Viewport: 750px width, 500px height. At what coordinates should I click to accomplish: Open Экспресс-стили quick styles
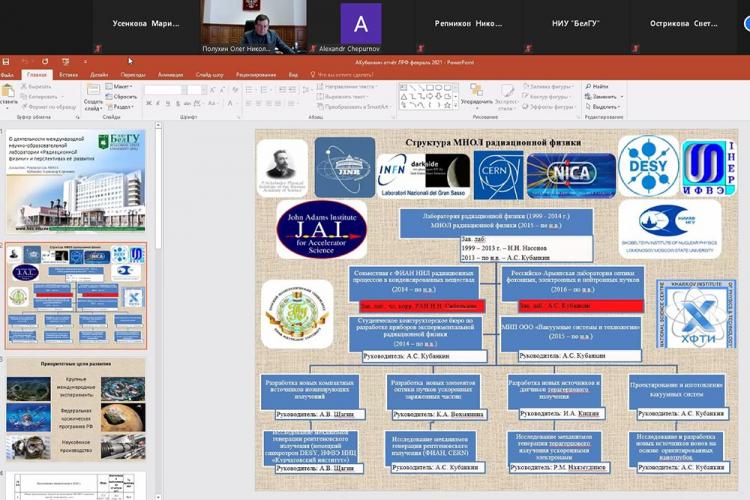pyautogui.click(x=506, y=93)
